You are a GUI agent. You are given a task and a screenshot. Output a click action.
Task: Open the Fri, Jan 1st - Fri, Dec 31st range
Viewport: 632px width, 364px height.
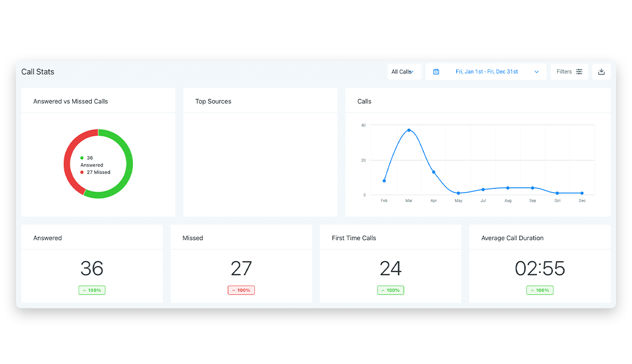(486, 72)
